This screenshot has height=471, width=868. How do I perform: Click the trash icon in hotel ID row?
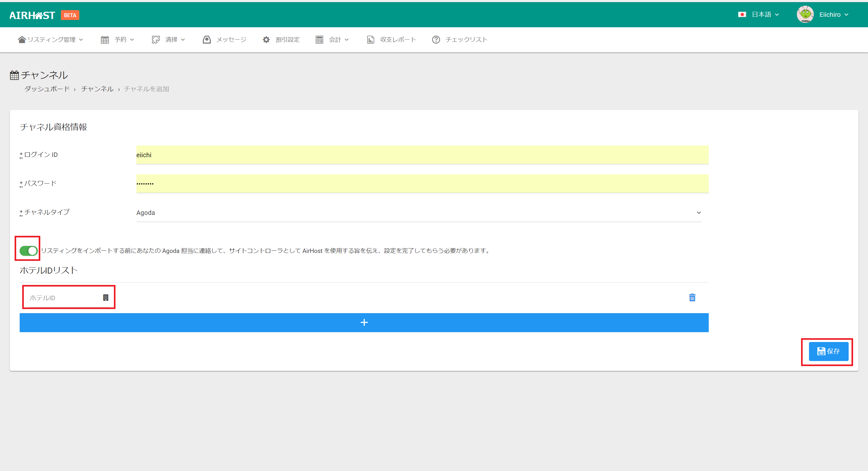tap(692, 298)
